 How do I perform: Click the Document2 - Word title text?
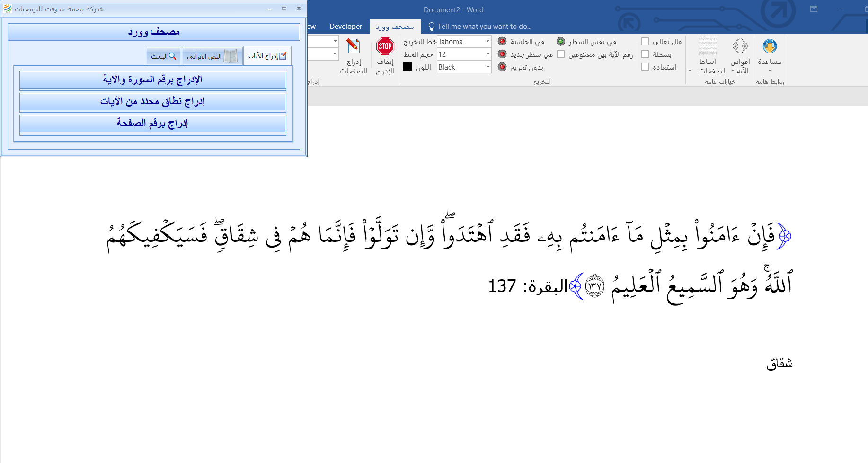click(x=453, y=9)
